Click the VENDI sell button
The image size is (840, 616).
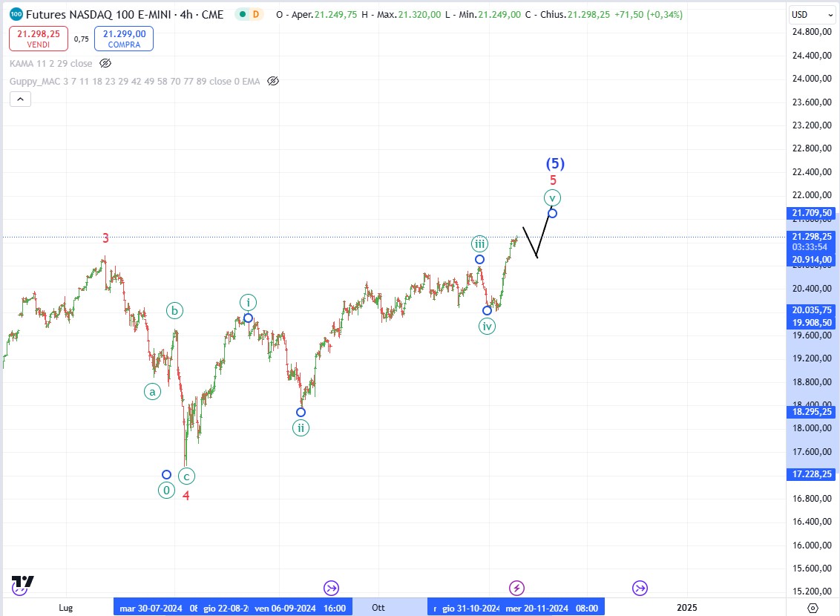coord(39,39)
